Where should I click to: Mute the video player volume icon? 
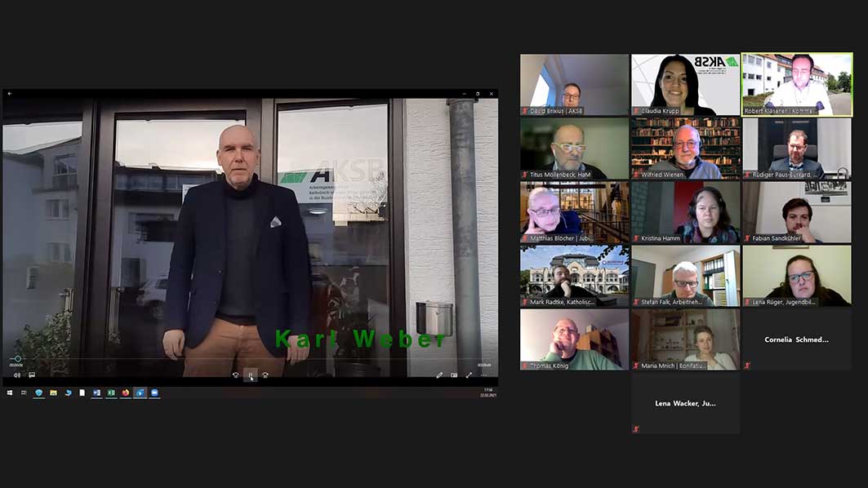coord(16,375)
